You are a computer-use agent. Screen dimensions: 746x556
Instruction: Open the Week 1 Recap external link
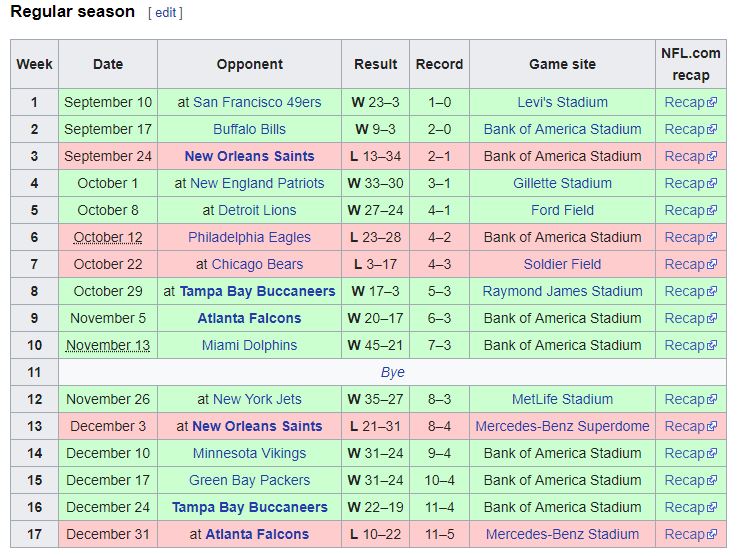690,102
